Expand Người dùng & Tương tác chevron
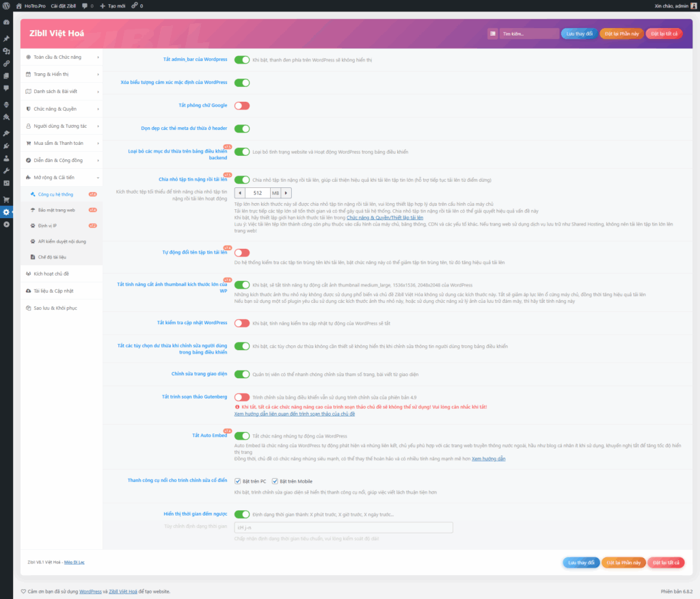The image size is (700, 599). click(98, 126)
